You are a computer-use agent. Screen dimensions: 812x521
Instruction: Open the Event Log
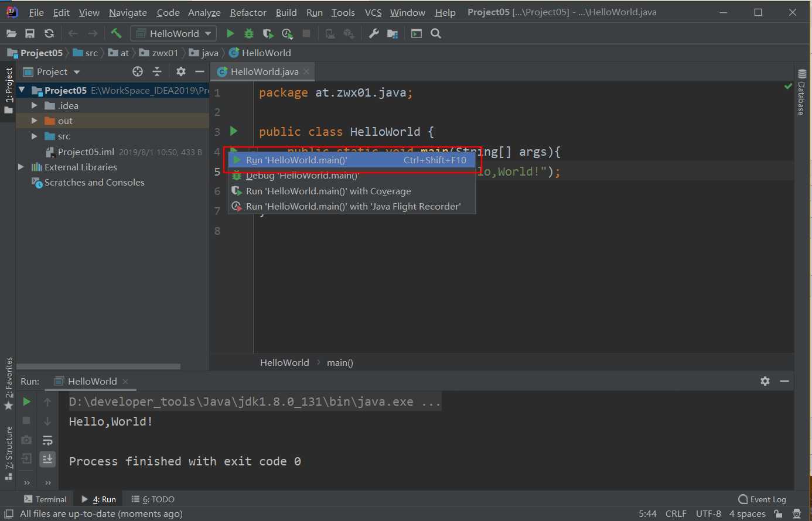pos(762,499)
